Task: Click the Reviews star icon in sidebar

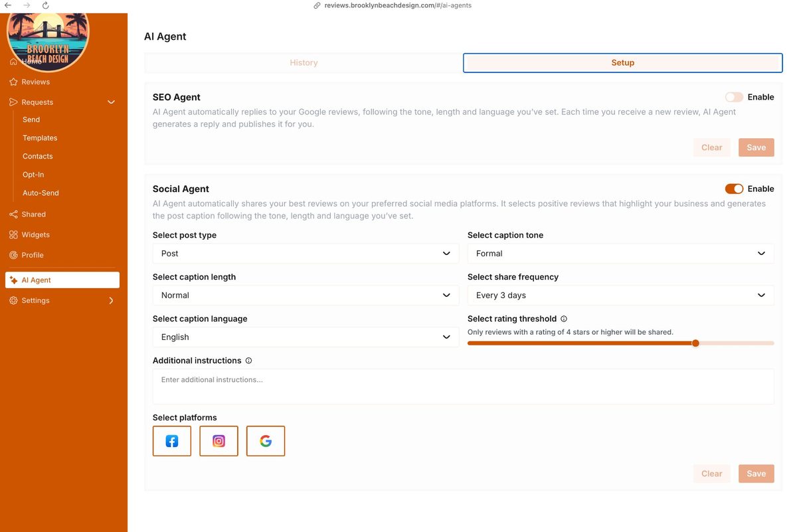Action: point(13,82)
